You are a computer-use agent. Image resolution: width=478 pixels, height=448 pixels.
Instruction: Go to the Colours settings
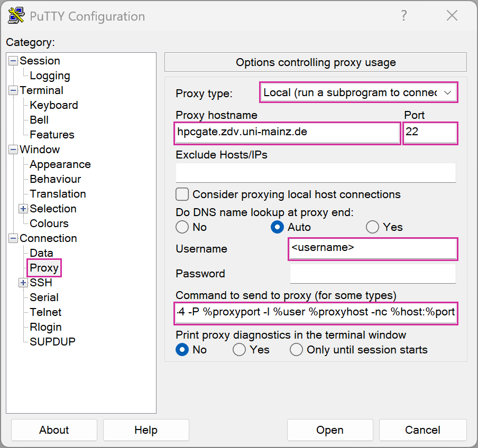coord(49,223)
